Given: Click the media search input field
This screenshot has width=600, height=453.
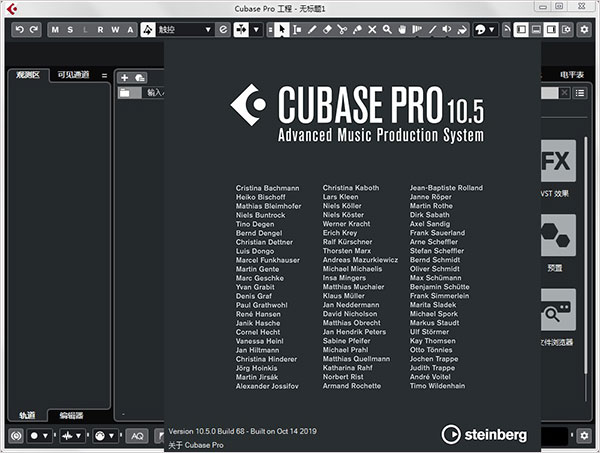Looking at the screenshot, I should click(548, 93).
